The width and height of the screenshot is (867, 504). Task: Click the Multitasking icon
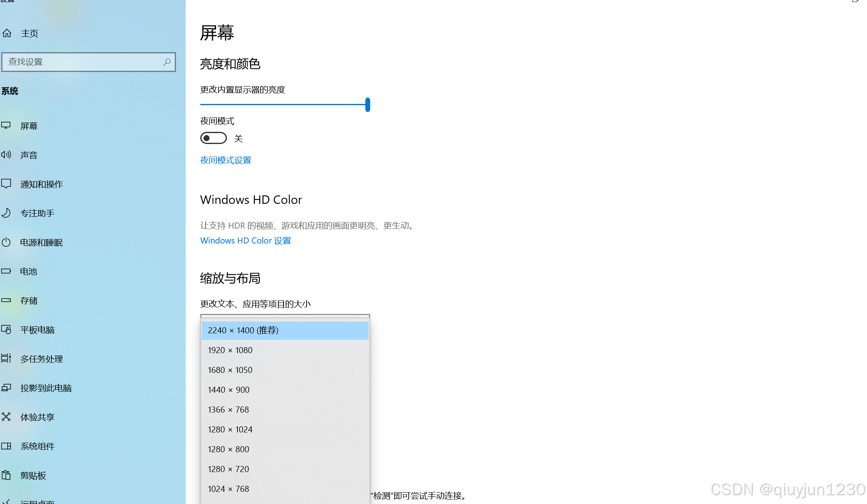pyautogui.click(x=6, y=358)
